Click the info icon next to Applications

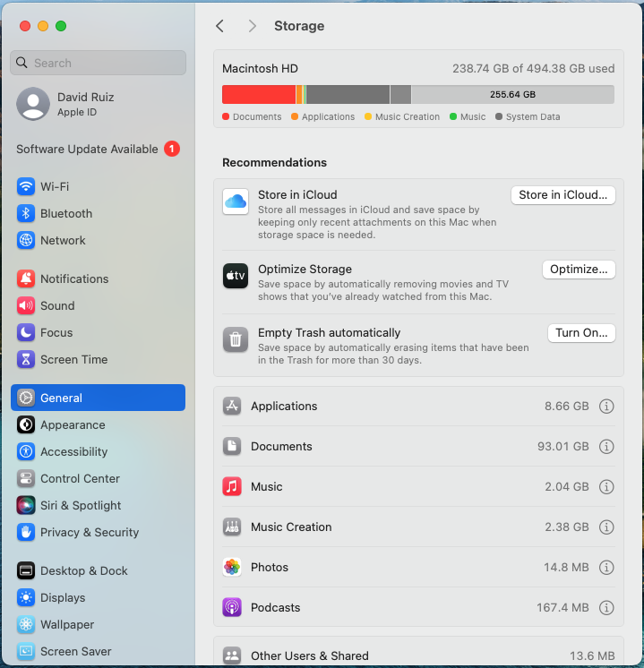pyautogui.click(x=606, y=407)
